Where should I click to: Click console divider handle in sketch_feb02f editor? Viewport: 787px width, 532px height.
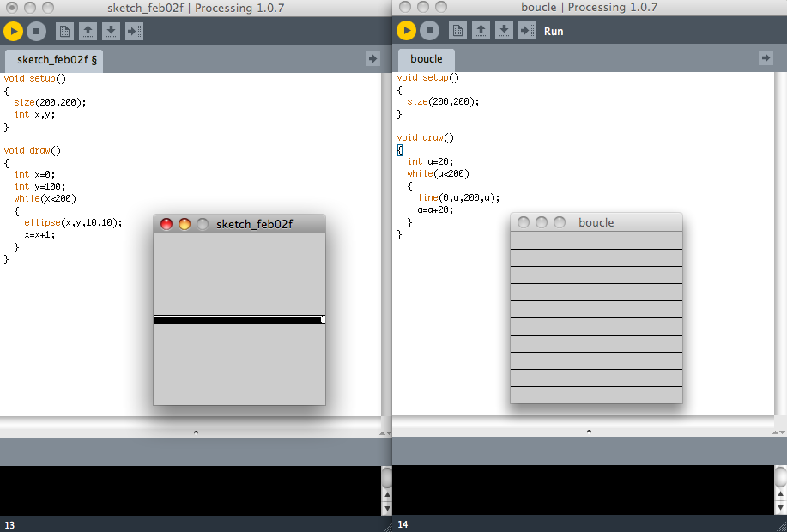pos(196,432)
